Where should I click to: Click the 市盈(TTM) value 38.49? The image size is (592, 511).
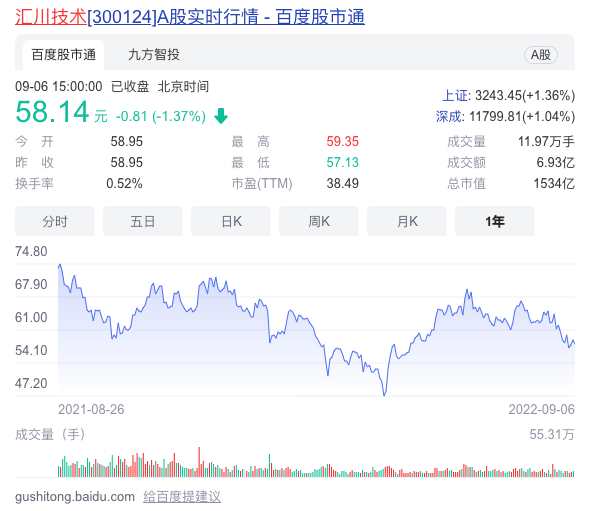pos(342,184)
